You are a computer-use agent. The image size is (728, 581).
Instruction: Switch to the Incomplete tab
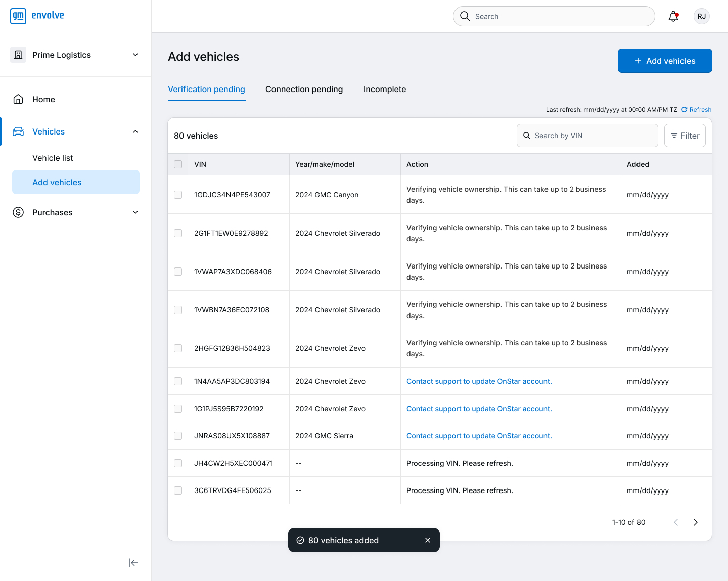tap(385, 89)
